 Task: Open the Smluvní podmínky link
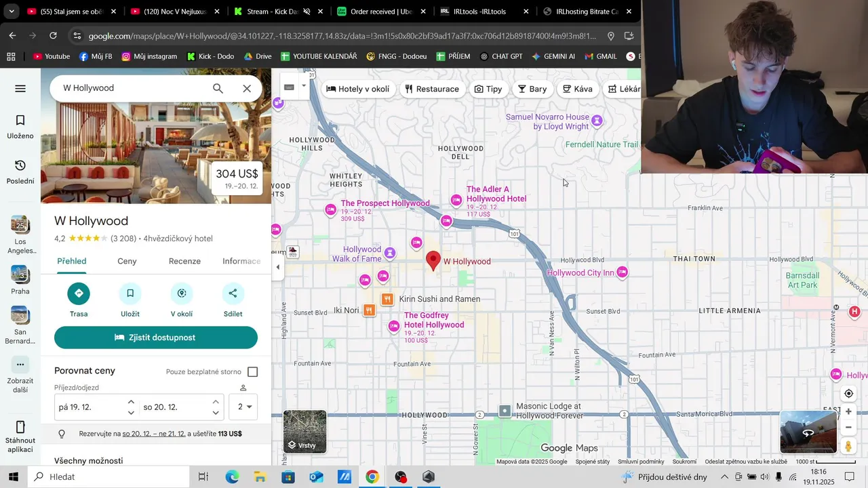641,462
